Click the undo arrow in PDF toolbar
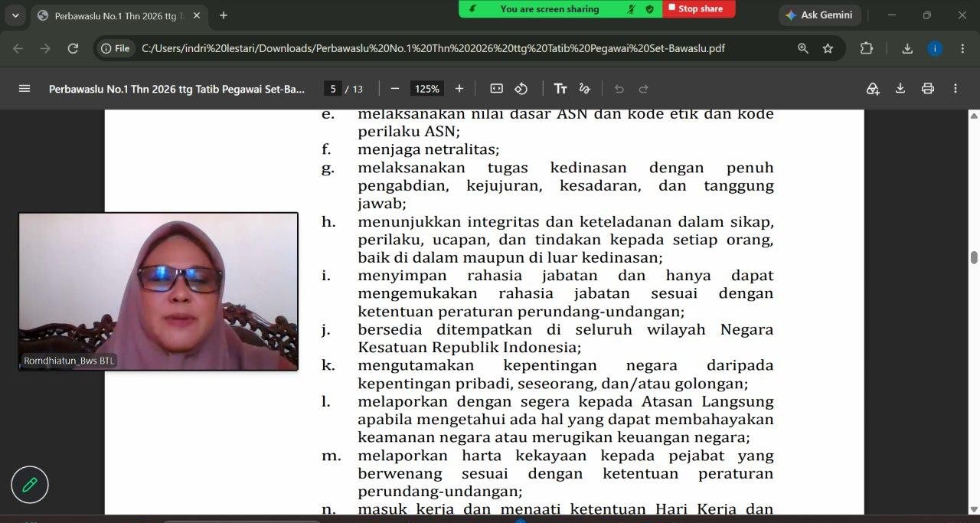 [619, 89]
